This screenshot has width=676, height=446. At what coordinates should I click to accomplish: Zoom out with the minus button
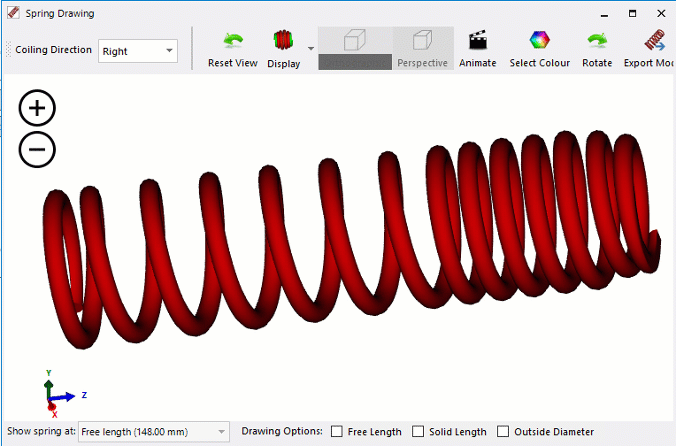point(37,150)
